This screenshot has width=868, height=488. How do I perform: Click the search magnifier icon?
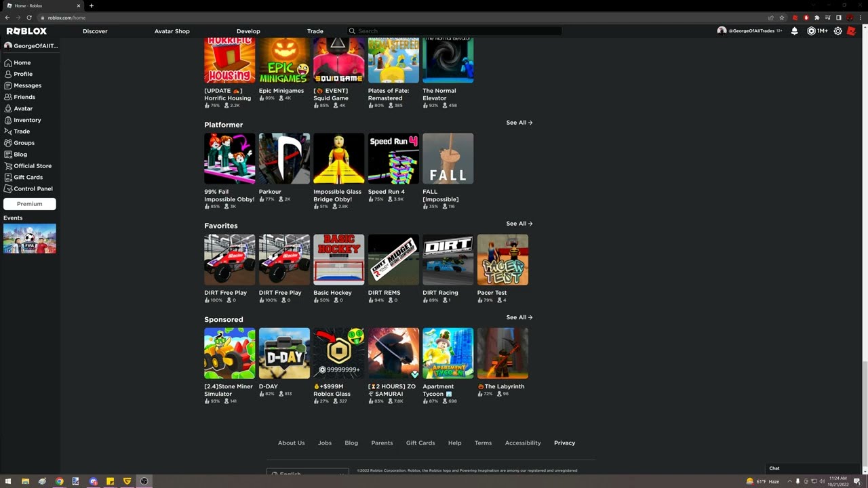(352, 31)
